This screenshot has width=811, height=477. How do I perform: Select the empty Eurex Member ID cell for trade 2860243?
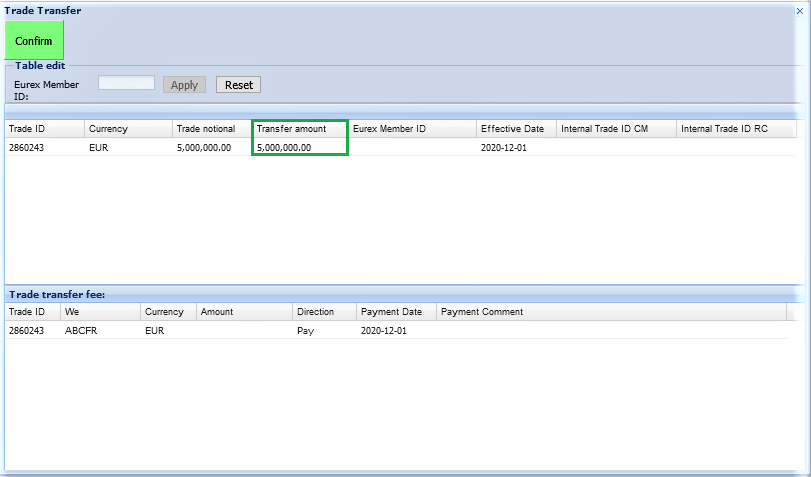pyautogui.click(x=411, y=147)
